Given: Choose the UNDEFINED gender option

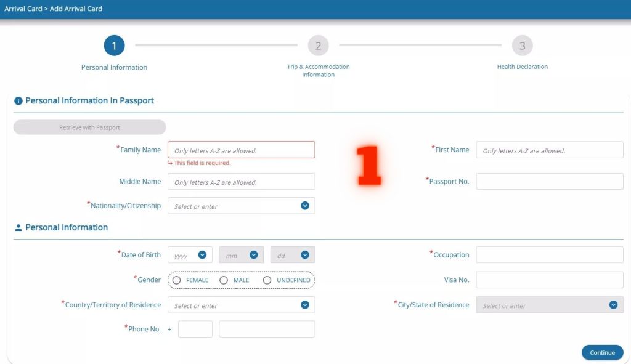Looking at the screenshot, I should [x=267, y=280].
